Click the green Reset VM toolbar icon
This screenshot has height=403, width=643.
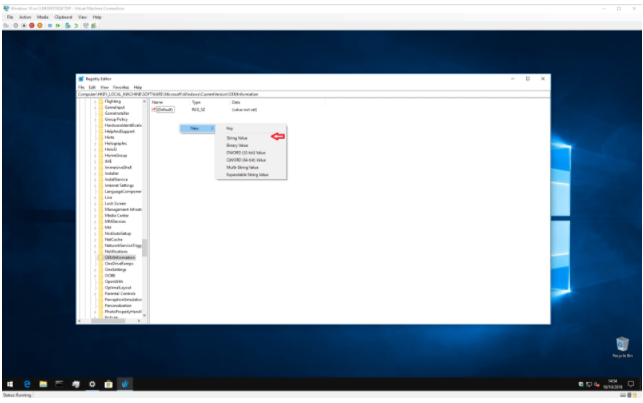58,25
